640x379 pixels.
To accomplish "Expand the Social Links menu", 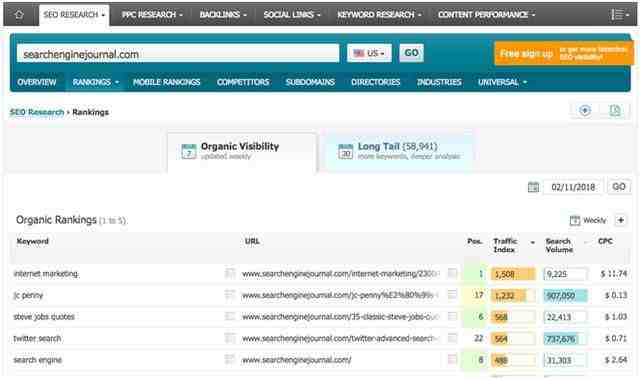I will pyautogui.click(x=291, y=15).
